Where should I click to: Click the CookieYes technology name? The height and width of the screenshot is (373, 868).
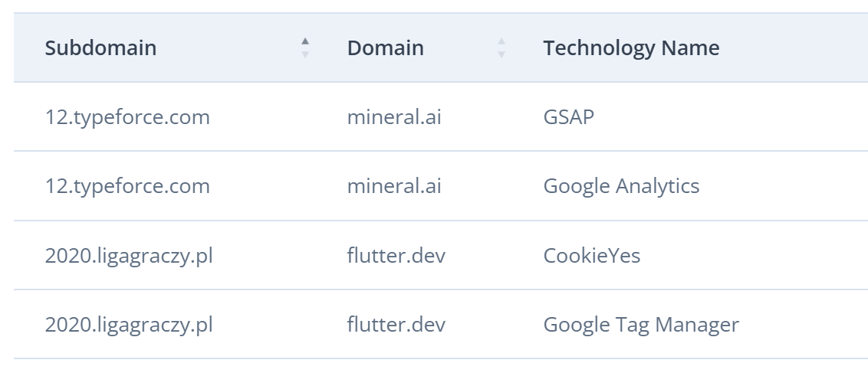click(591, 255)
